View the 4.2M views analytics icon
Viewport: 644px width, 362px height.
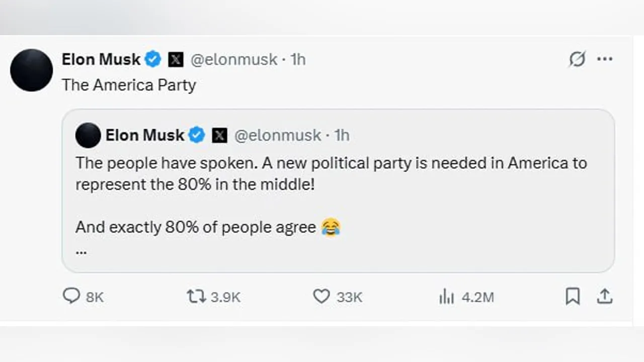pyautogui.click(x=446, y=297)
